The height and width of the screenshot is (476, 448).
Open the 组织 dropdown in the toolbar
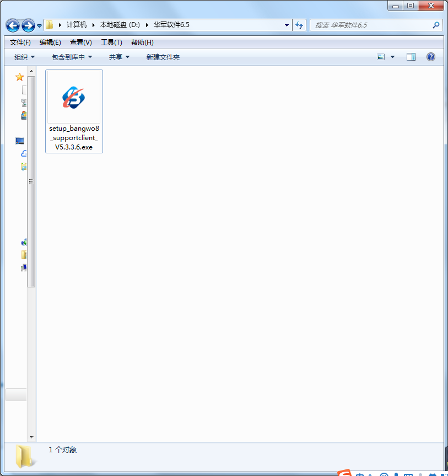(x=25, y=57)
